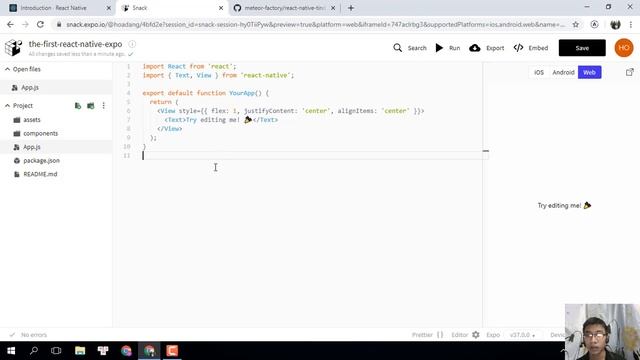Go back in the browser
This screenshot has height=360, width=640.
click(x=10, y=24)
